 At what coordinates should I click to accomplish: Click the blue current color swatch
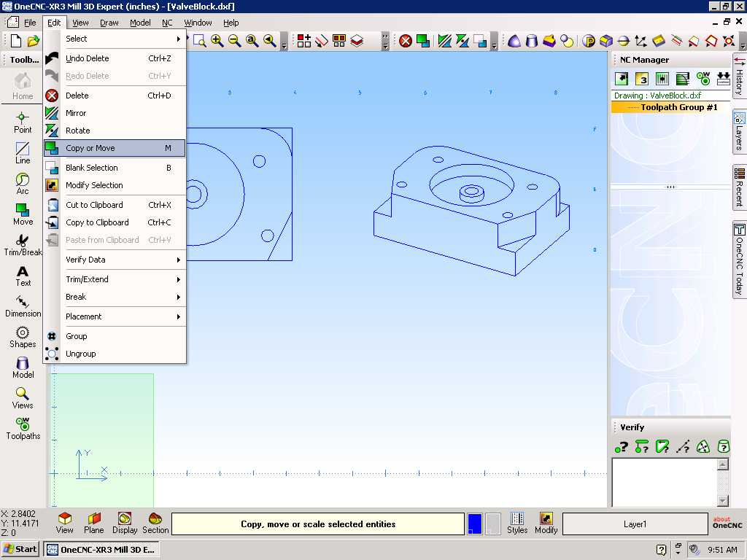pos(474,524)
